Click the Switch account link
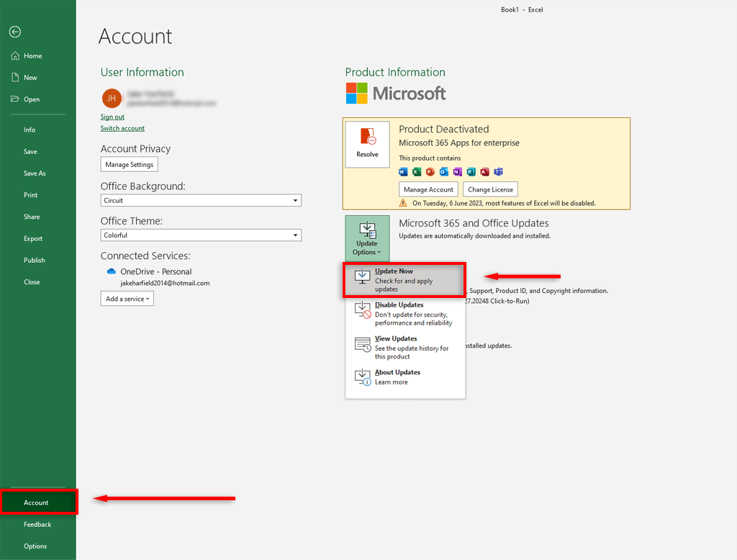The height and width of the screenshot is (560, 737). coord(122,128)
